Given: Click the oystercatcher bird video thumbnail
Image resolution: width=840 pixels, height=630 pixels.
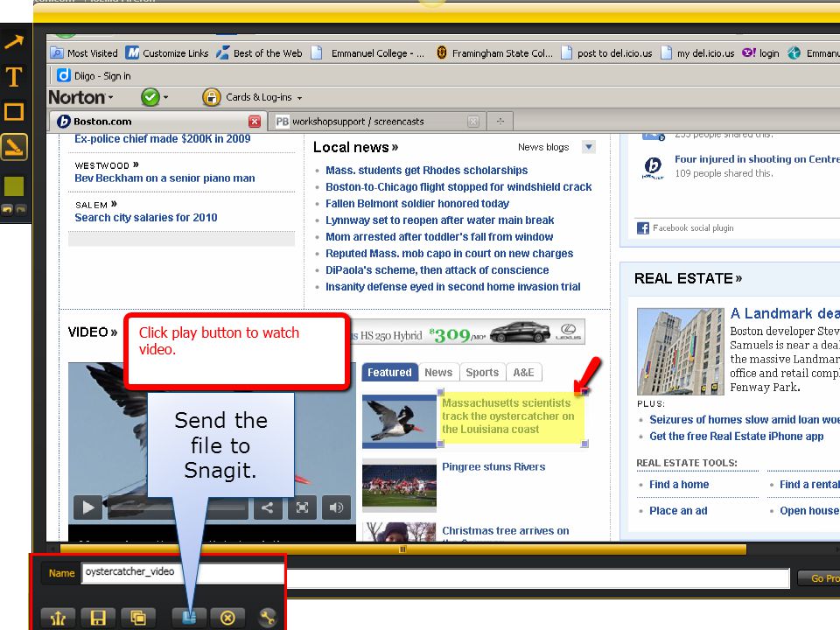Looking at the screenshot, I should (x=400, y=421).
